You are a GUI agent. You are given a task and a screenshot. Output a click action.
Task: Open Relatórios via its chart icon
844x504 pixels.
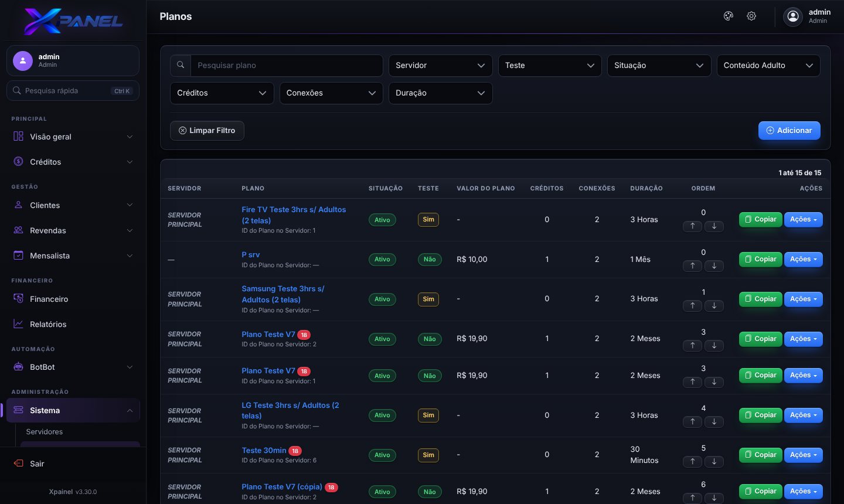click(18, 324)
